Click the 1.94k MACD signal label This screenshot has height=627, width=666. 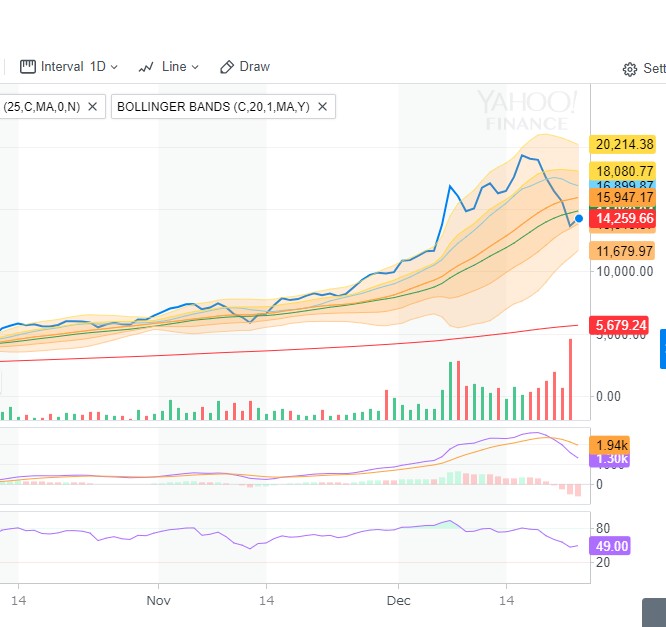pyautogui.click(x=610, y=445)
